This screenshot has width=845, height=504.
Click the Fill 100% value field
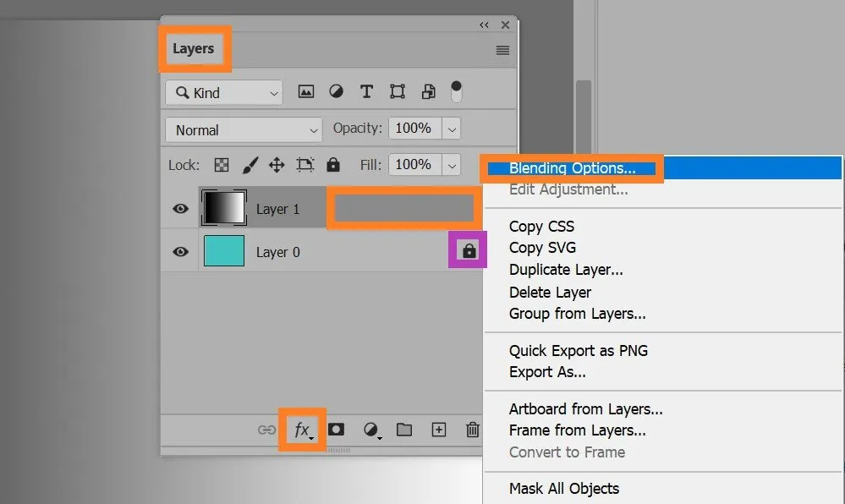click(415, 164)
